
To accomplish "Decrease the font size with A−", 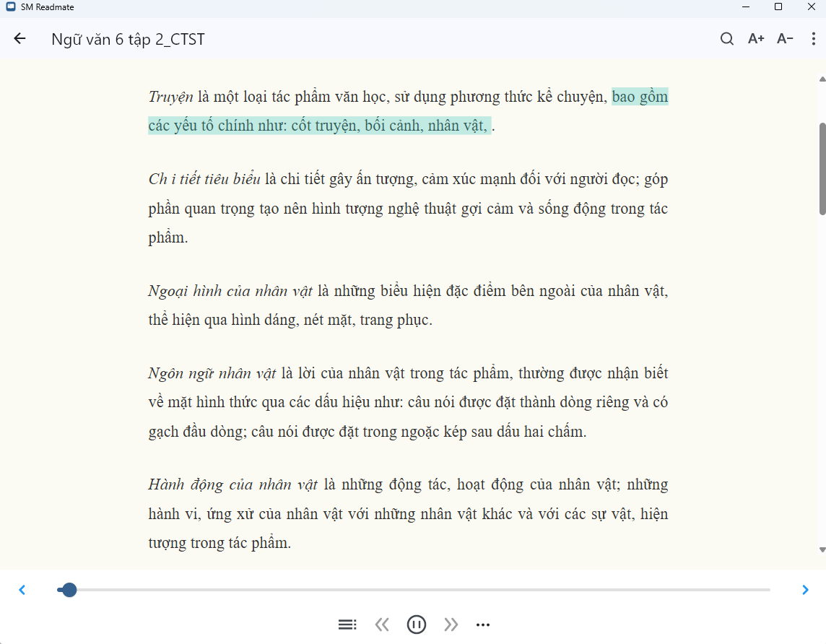I will point(784,39).
